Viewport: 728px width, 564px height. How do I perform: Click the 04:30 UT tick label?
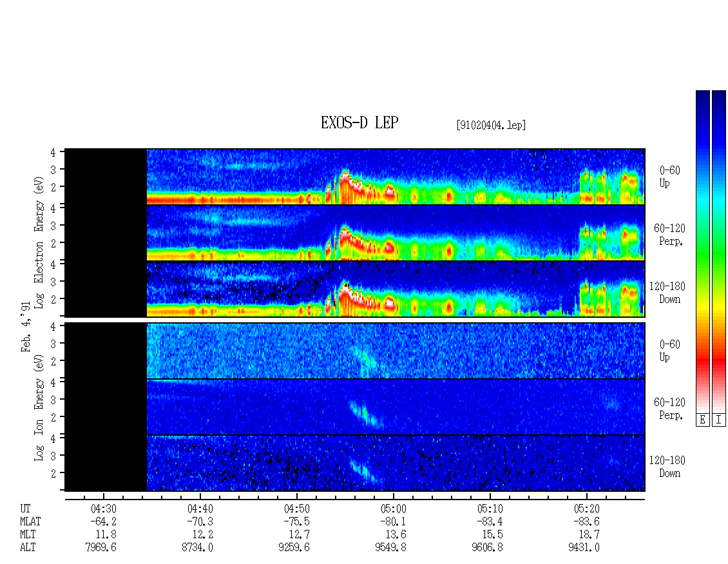tap(104, 509)
